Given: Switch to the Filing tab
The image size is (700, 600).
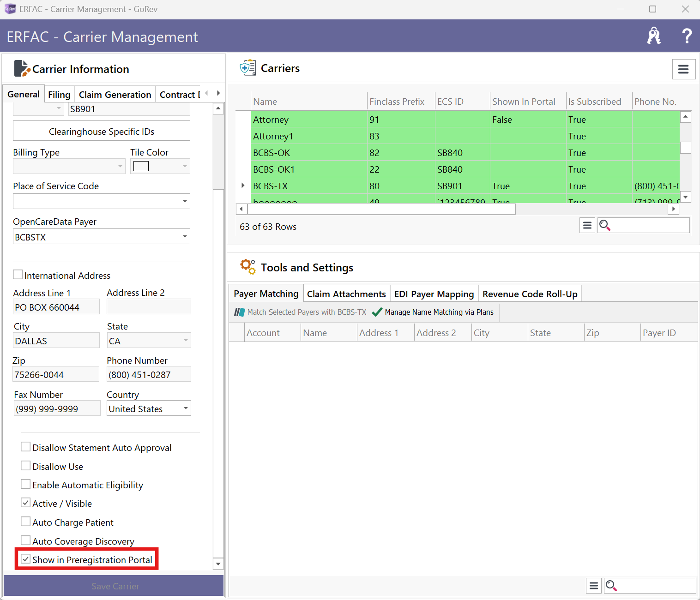Looking at the screenshot, I should point(59,95).
